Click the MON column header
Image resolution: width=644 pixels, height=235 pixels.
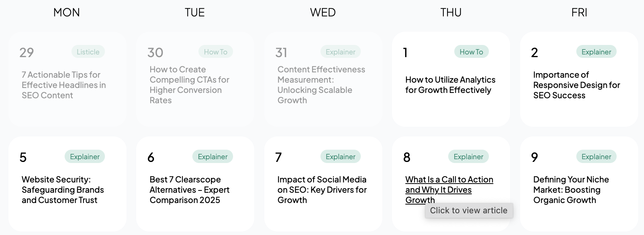point(66,12)
